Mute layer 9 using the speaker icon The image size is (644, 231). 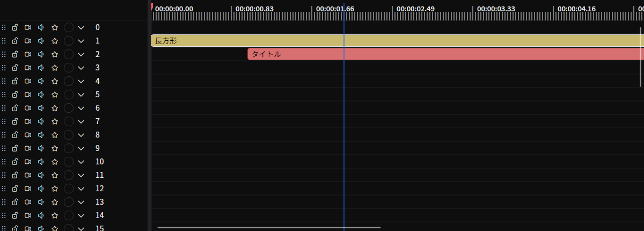pos(41,148)
